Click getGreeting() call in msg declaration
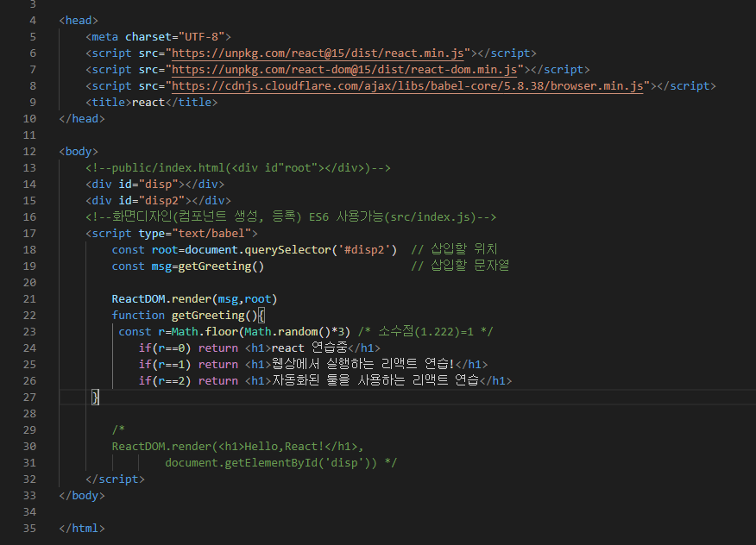The image size is (756, 545). click(x=221, y=266)
